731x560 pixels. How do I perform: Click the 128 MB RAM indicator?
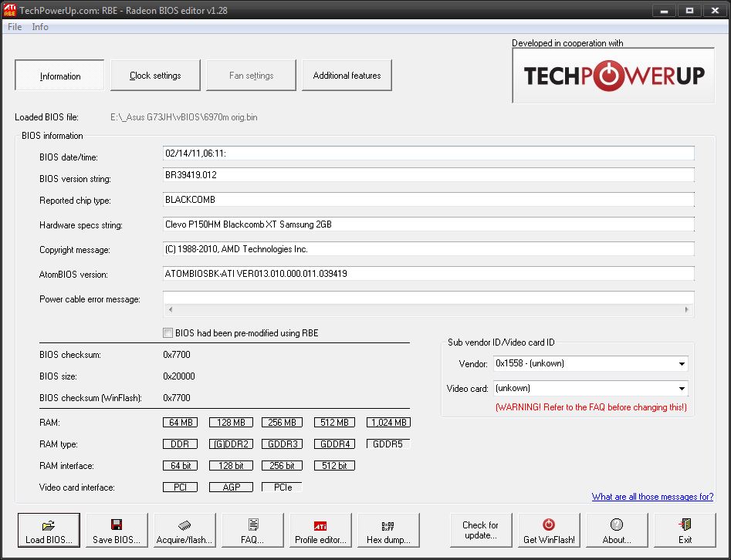click(231, 423)
